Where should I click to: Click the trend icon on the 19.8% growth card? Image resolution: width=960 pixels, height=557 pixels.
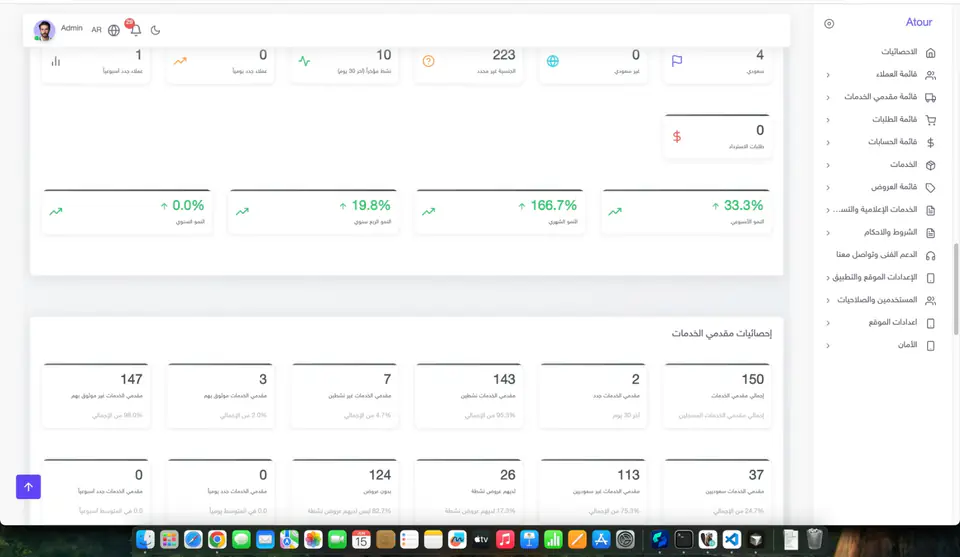tap(242, 211)
